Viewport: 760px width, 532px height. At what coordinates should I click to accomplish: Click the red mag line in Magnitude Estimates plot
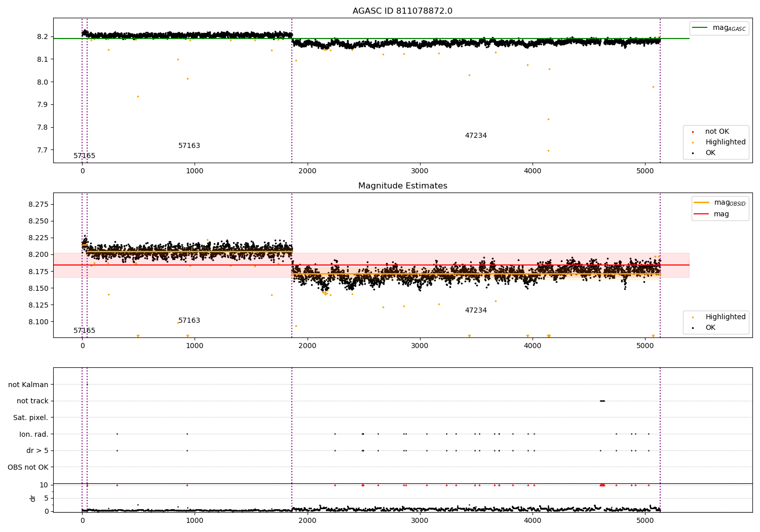pos(371,265)
